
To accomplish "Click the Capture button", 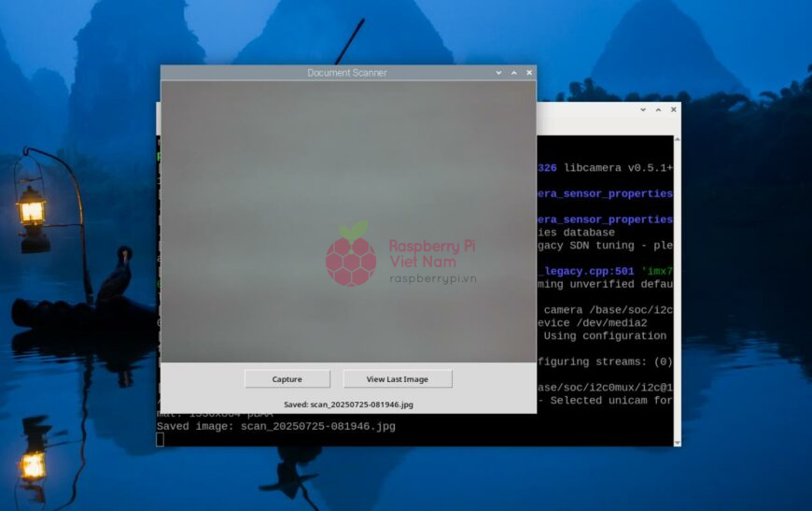I will tap(287, 379).
